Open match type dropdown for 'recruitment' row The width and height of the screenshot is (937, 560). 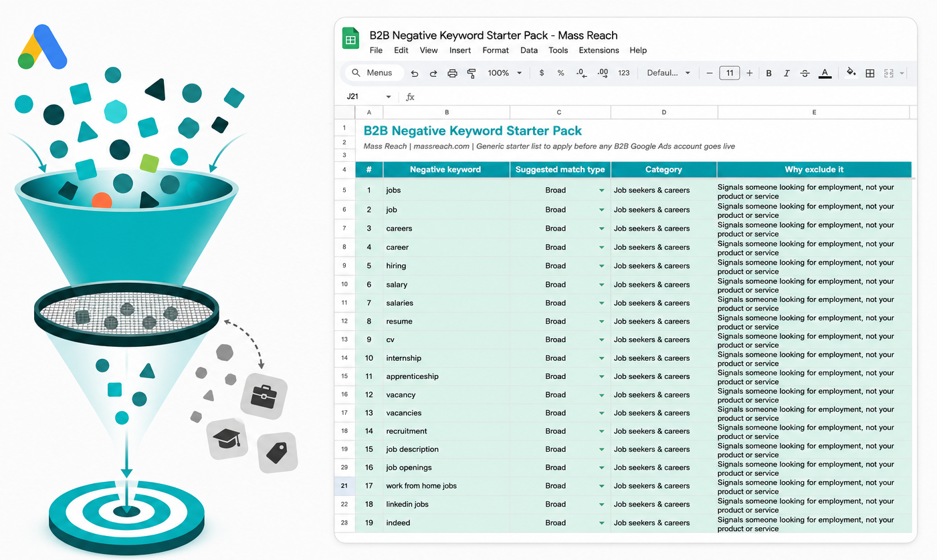[x=602, y=431]
